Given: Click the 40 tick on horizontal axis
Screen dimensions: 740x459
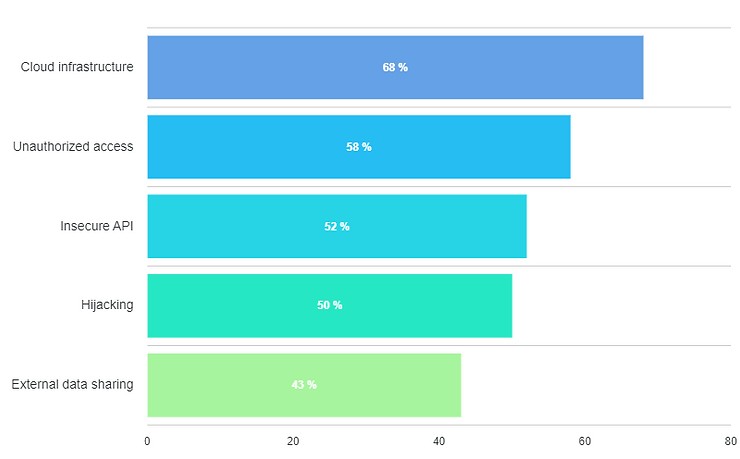Looking at the screenshot, I should [x=439, y=441].
